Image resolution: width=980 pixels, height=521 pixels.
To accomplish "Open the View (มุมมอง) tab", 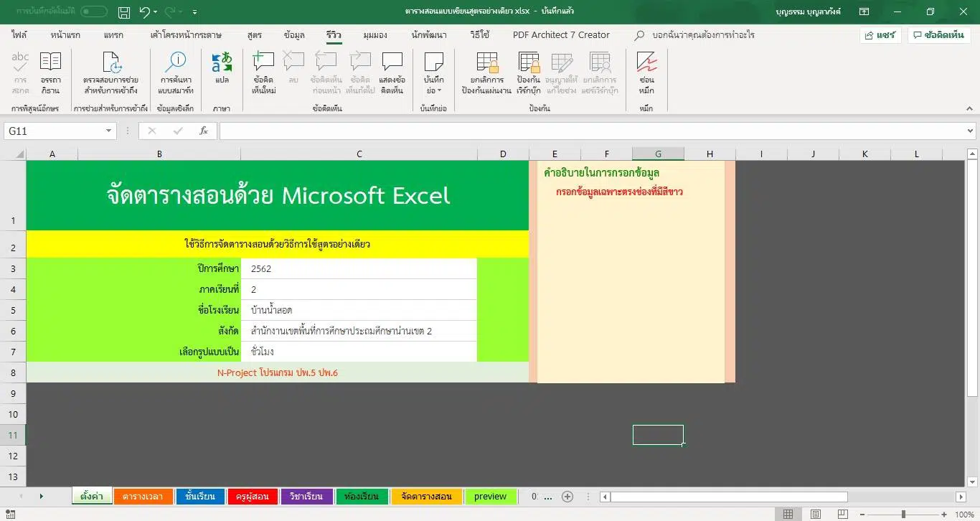I will (x=375, y=34).
